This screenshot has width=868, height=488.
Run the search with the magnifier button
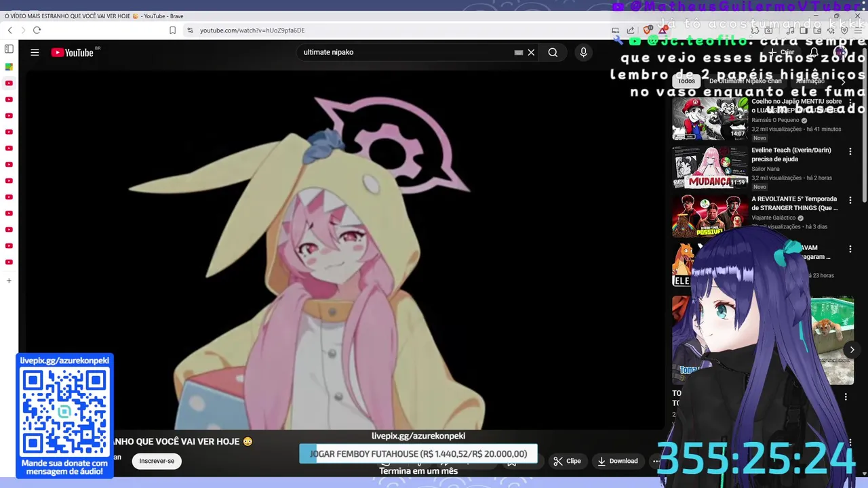(x=553, y=52)
